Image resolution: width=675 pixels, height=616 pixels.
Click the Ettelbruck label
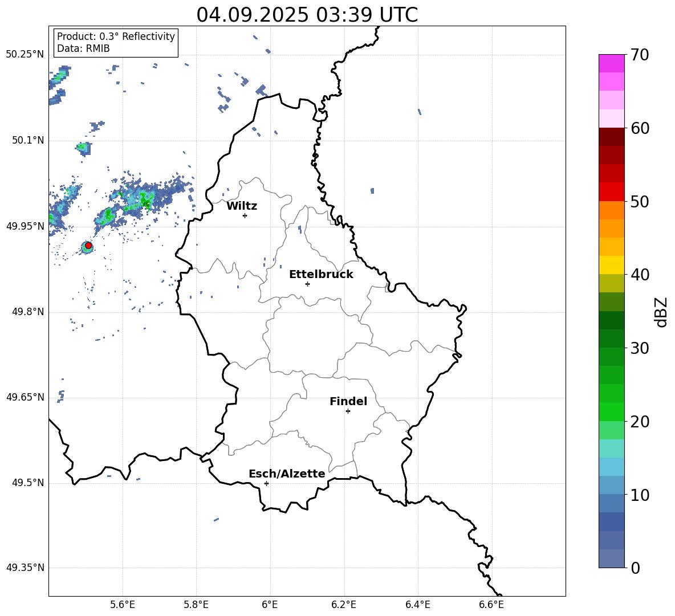click(321, 275)
